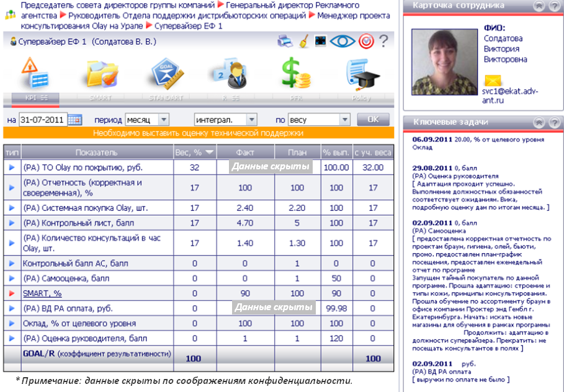The width and height of the screenshot is (564, 392).
Task: Click the user icon beside Супервайзер ЕФ 1 (Солдатова В. В.)
Action: pos(13,42)
